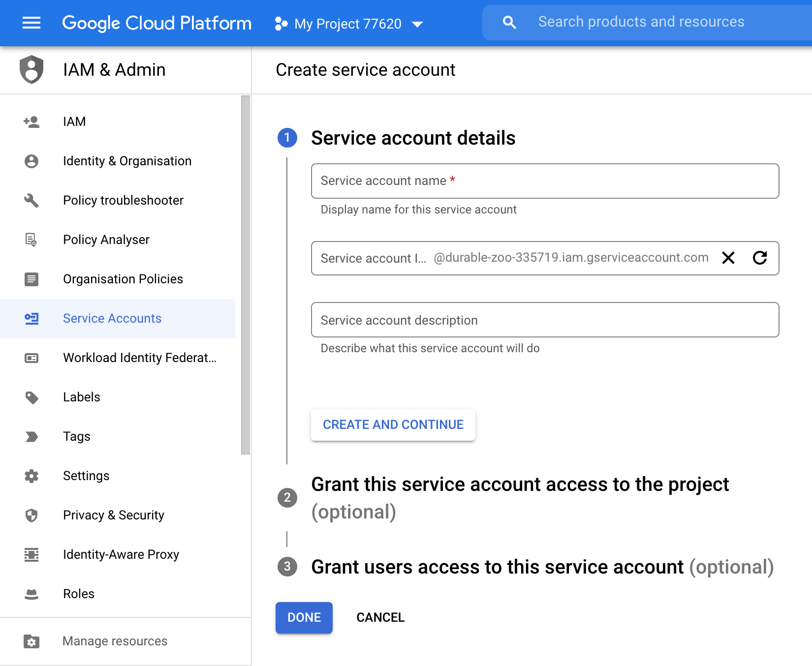
Task: Click the Identity & Organisation person icon
Action: [31, 161]
